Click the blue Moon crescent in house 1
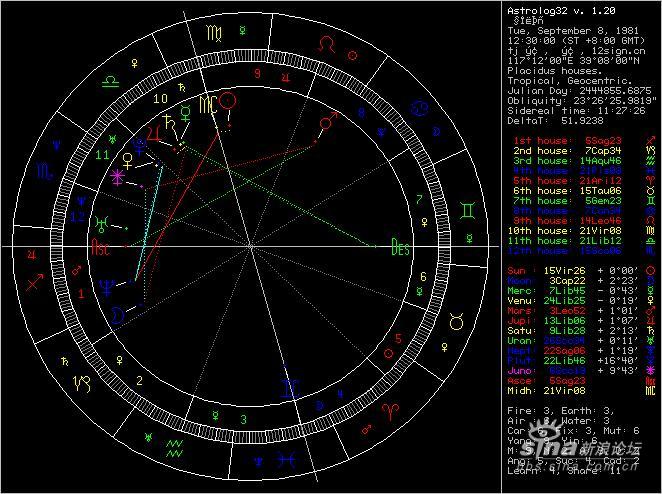The image size is (662, 494). [x=116, y=315]
